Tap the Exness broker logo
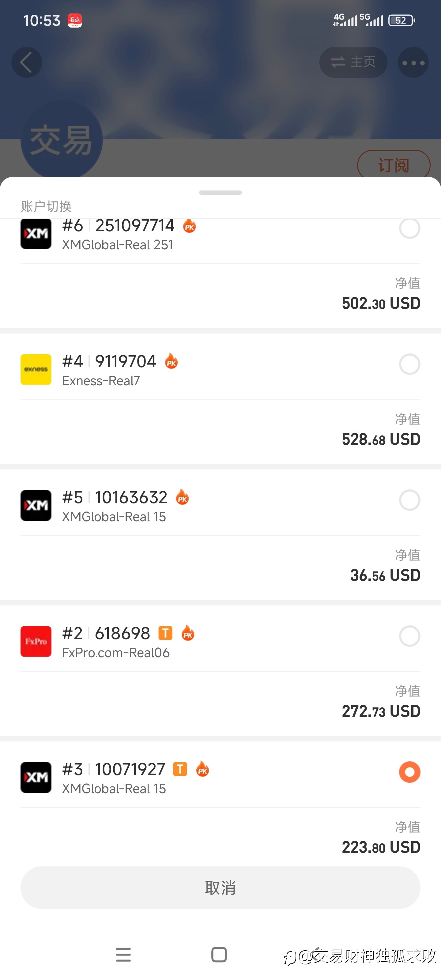 click(36, 369)
